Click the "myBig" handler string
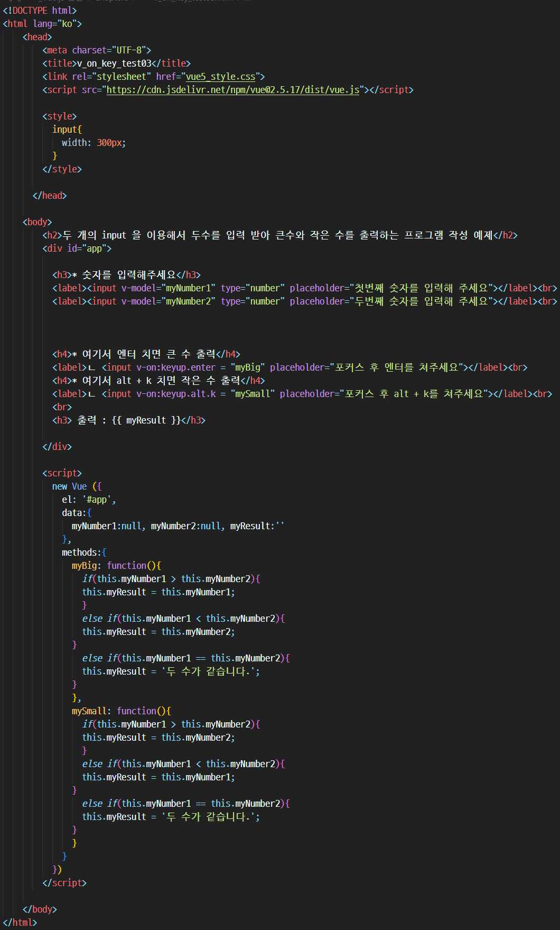Screen dimensions: 560x930 pos(248,367)
